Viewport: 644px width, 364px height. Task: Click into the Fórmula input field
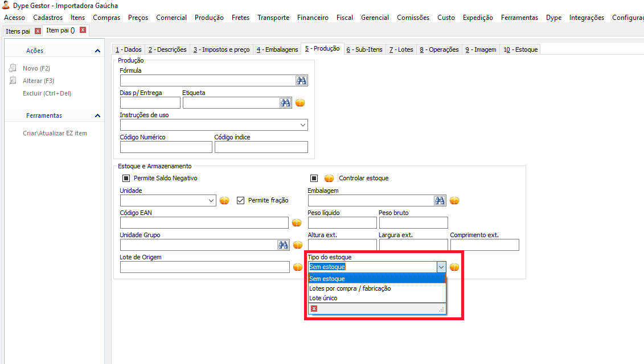click(207, 80)
